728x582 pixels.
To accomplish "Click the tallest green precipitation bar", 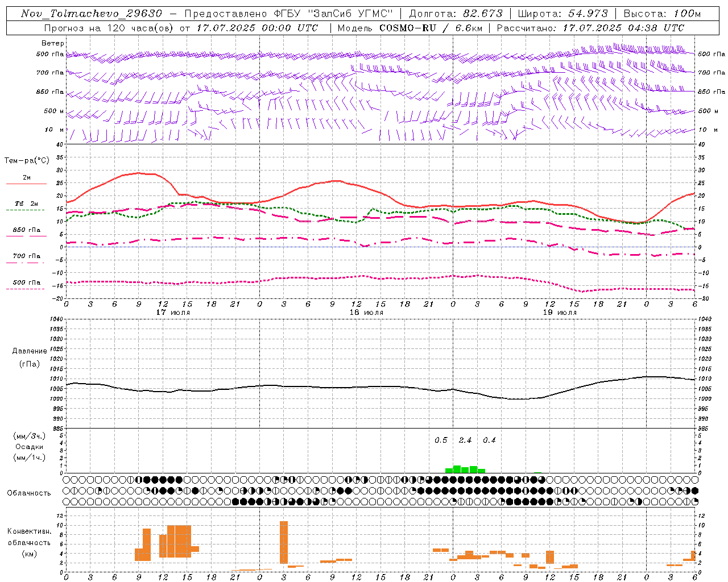I will [x=457, y=469].
